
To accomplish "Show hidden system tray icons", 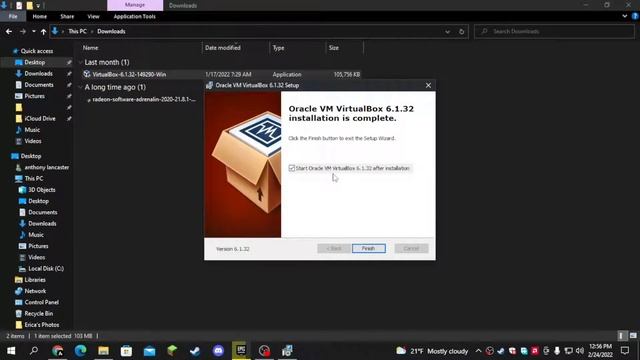I will click(478, 351).
